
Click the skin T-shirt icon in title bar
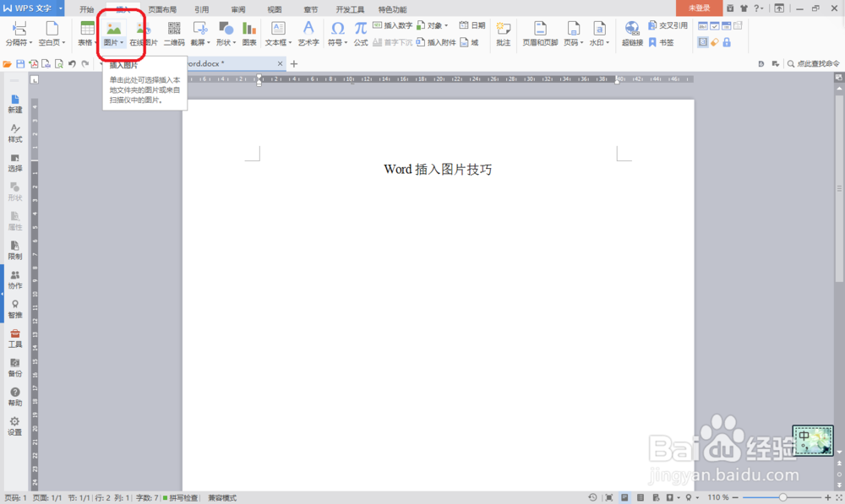pos(744,8)
